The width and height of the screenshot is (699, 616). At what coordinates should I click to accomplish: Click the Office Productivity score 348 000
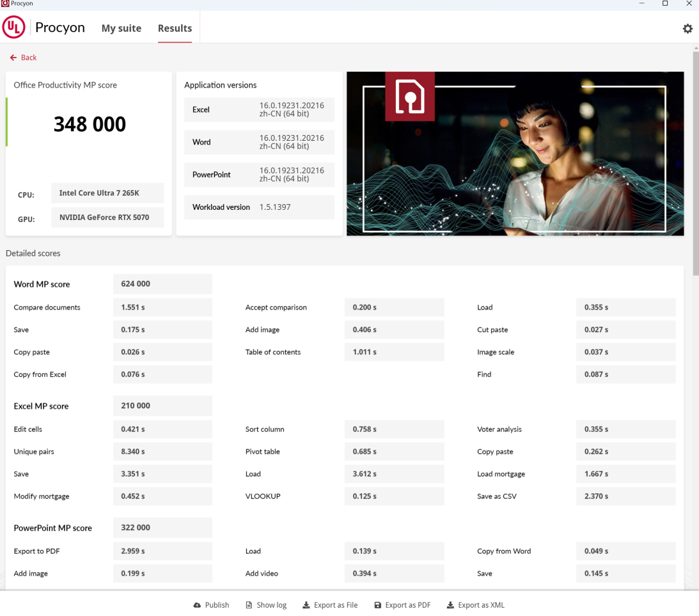point(90,124)
